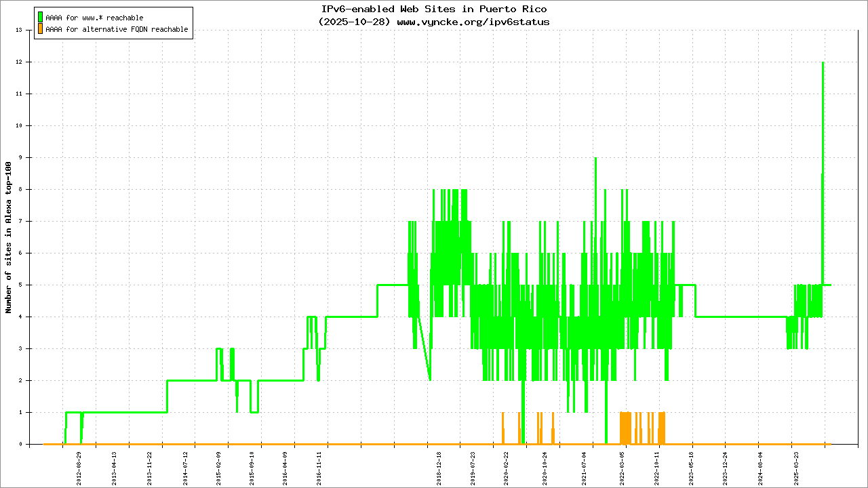Select 'AAAA for alternative FQDN reachable' legend label
Image resolution: width=868 pixels, height=488 pixels.
coord(117,30)
